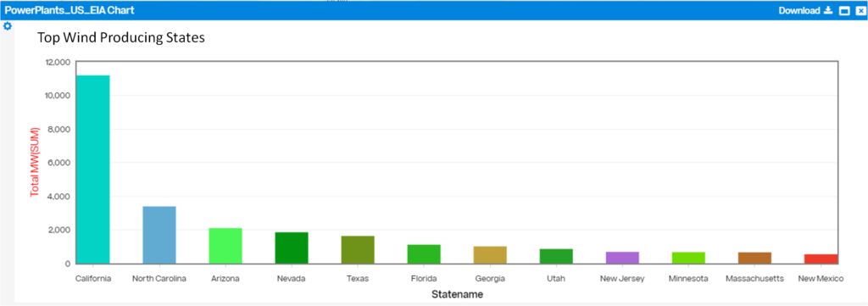Click the '2,000' y-axis value
Screen dimensions: 868x306
pos(58,231)
